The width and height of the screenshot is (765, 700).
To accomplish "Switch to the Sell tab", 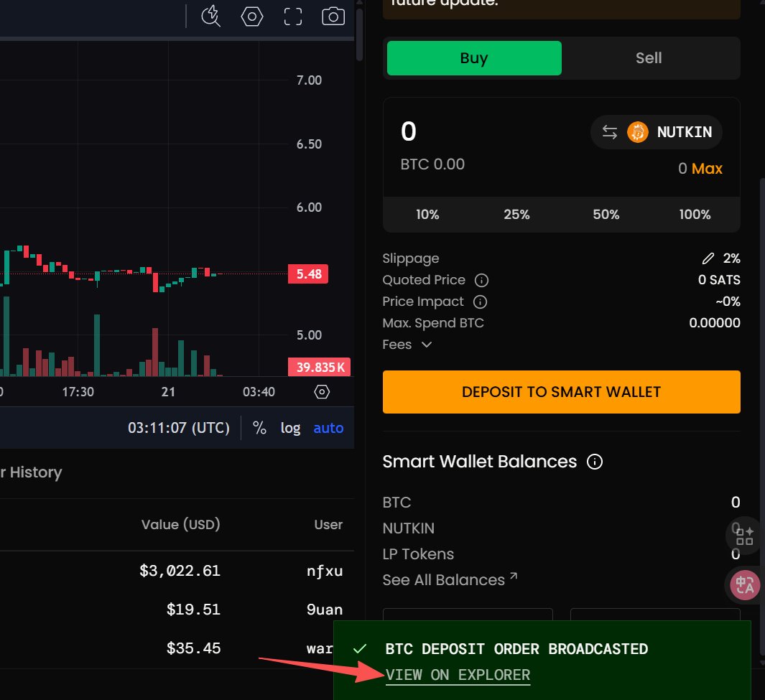I will point(649,58).
